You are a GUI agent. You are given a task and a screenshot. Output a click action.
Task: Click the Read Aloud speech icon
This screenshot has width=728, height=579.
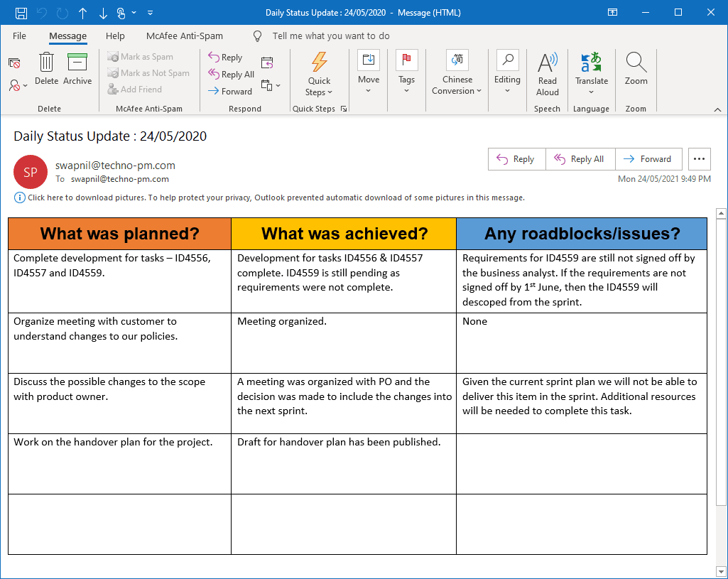point(548,62)
